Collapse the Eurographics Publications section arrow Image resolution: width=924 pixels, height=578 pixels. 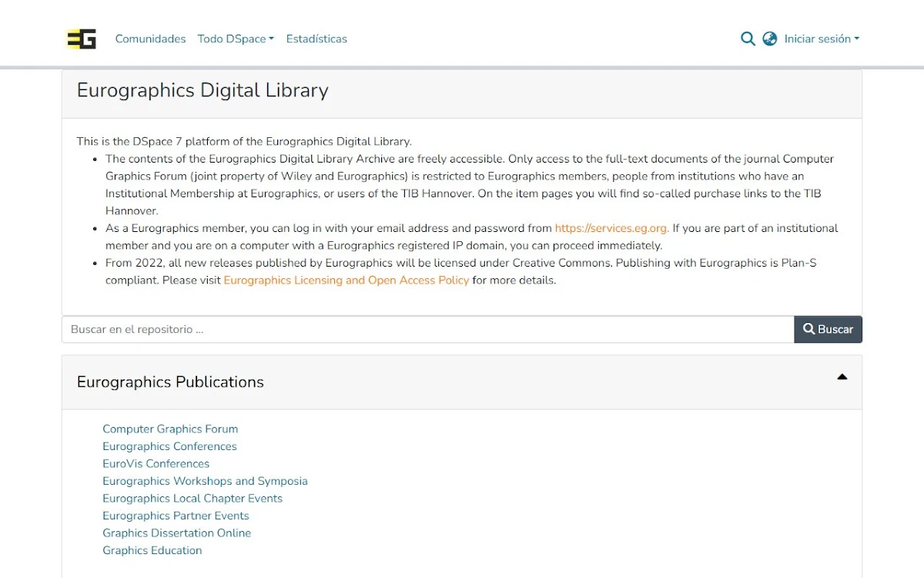point(842,377)
